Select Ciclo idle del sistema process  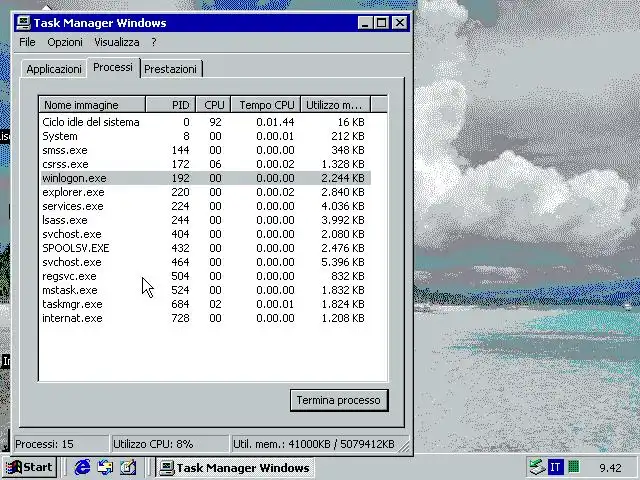pos(205,122)
